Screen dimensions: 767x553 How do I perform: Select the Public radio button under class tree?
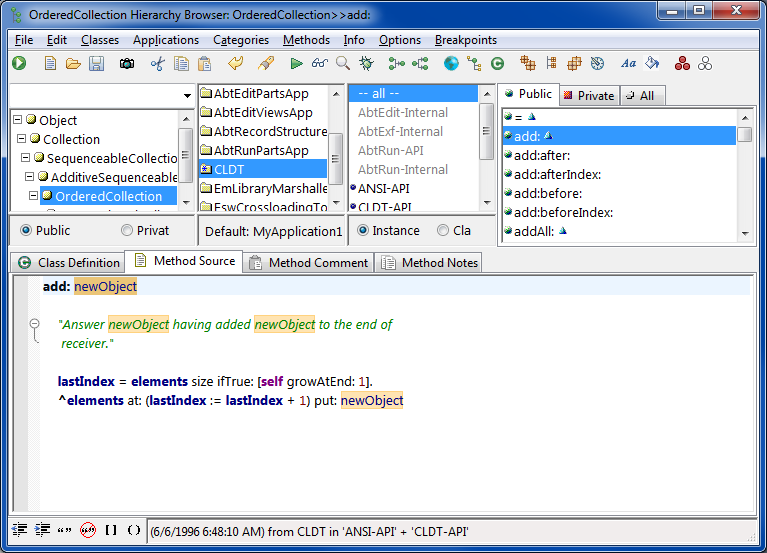(x=26, y=230)
